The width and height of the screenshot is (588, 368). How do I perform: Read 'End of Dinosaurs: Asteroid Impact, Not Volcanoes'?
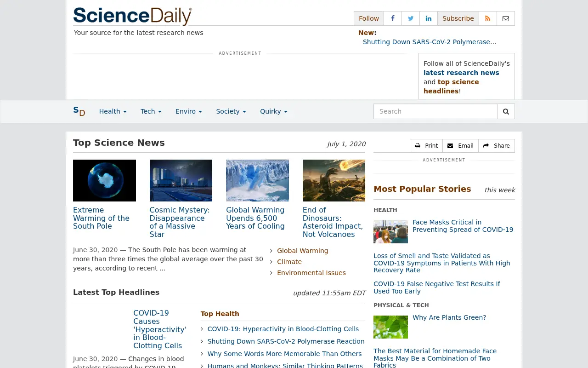coord(333,222)
